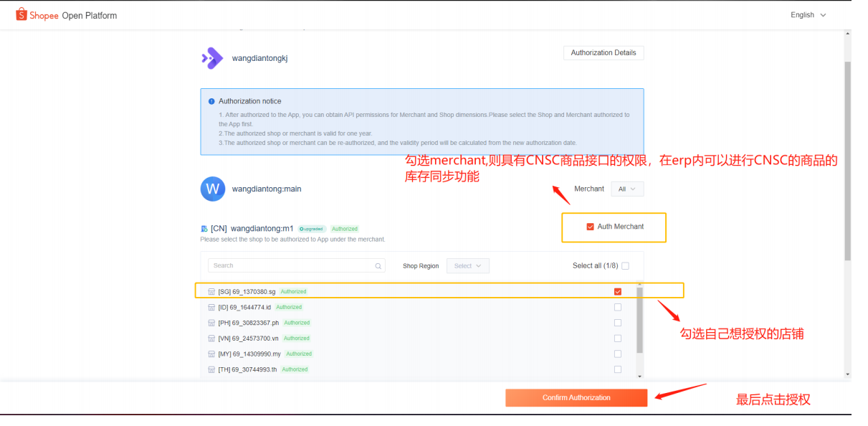Click the shop Search input field
868x426 pixels.
point(297,266)
